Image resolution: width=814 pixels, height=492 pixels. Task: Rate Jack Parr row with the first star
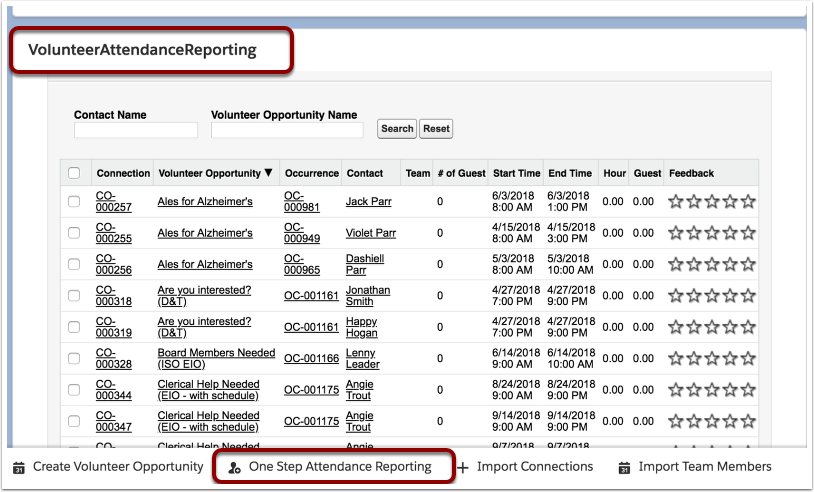tap(675, 201)
